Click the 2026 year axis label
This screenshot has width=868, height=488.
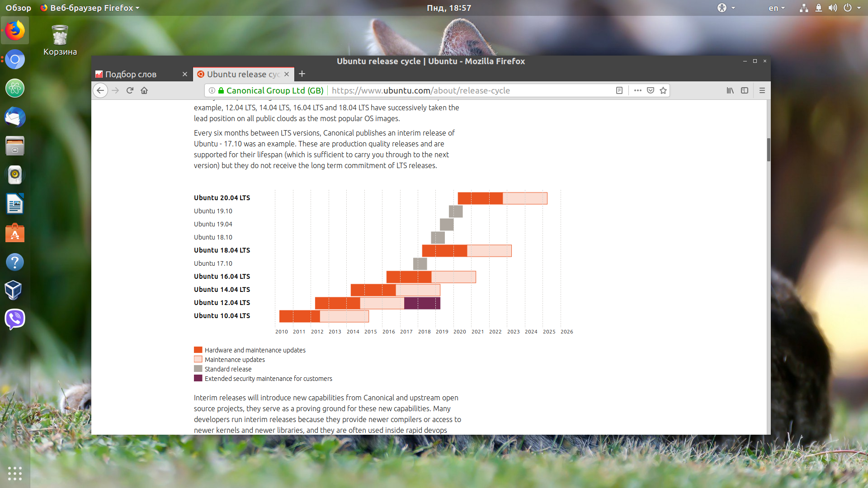[x=567, y=332]
